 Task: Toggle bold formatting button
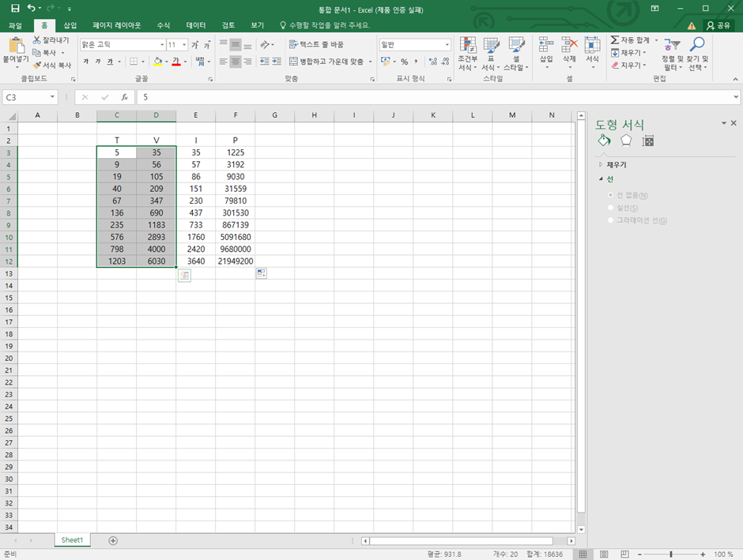pyautogui.click(x=86, y=62)
